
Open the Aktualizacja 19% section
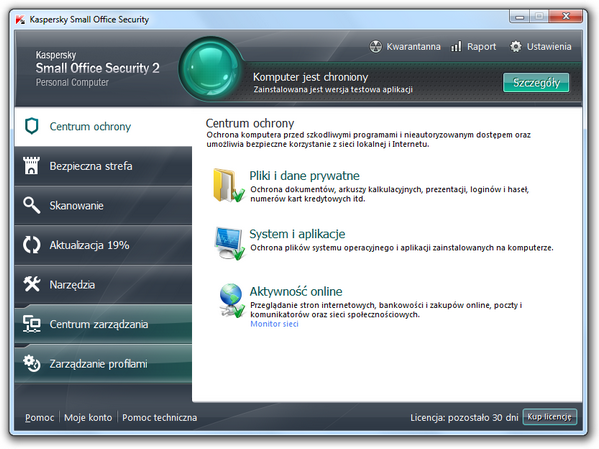coord(103,245)
